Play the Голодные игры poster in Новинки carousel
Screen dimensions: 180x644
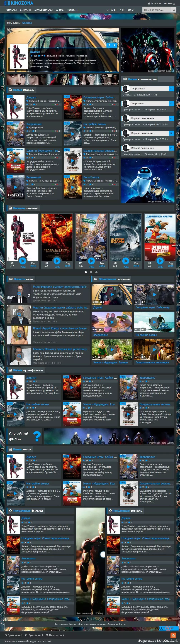click(x=57, y=261)
